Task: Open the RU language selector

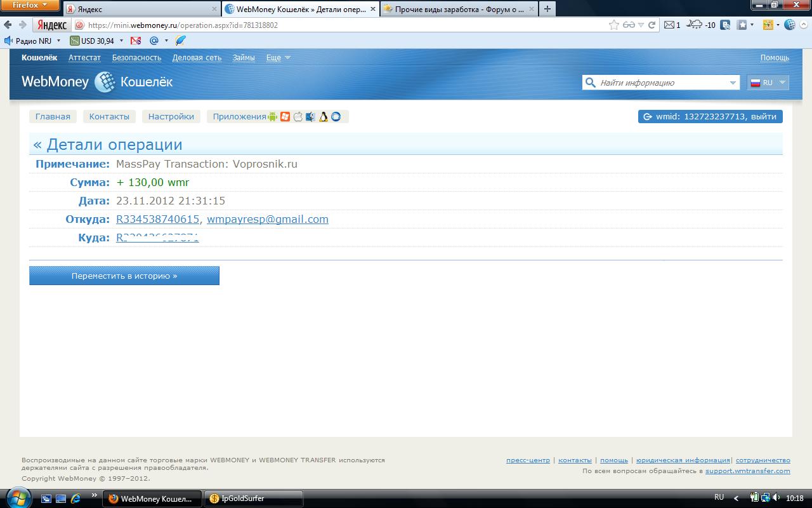Action: [768, 83]
